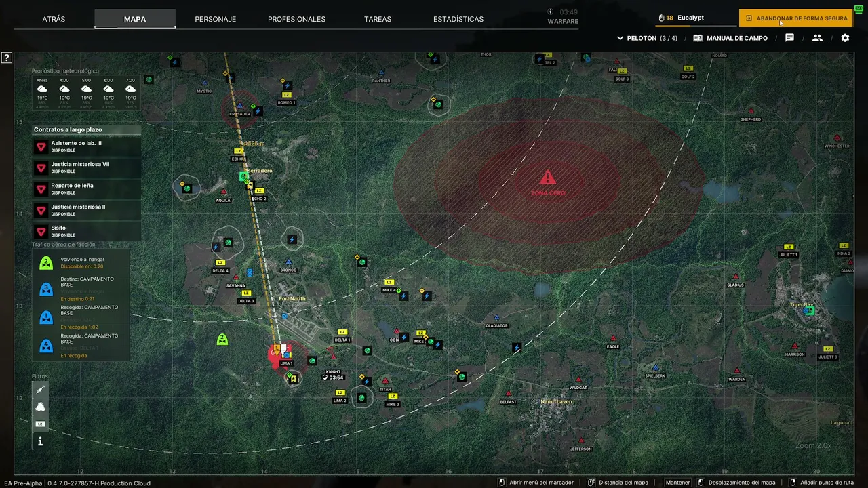
Task: Click the info icon beside the 03:49 timer
Action: tap(551, 12)
